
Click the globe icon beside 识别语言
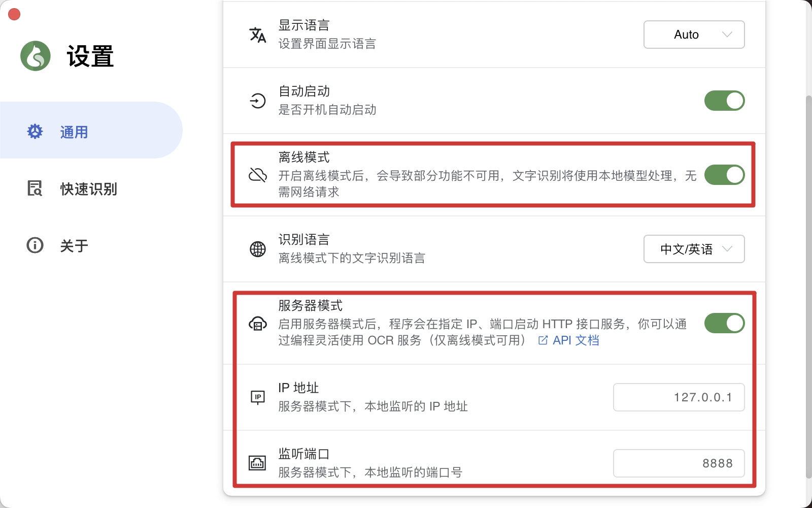(258, 249)
